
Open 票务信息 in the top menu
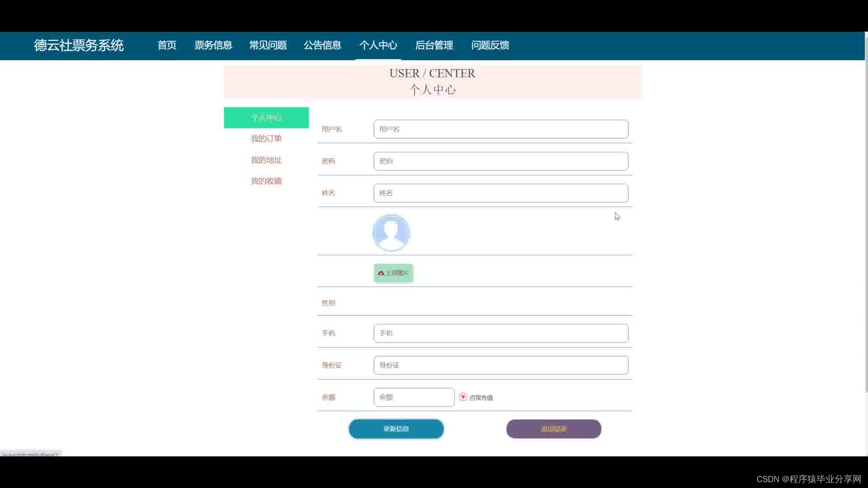click(x=213, y=45)
